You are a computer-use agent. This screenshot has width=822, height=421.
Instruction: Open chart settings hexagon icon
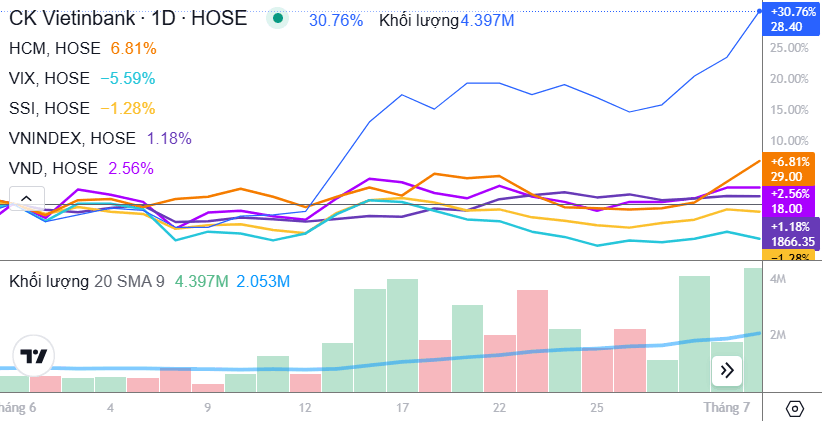[795, 408]
